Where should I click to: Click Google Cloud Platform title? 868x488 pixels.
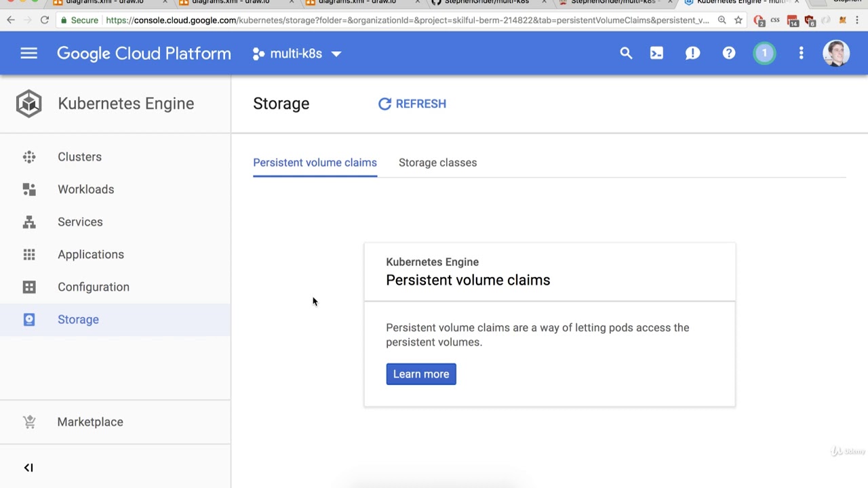click(x=144, y=54)
